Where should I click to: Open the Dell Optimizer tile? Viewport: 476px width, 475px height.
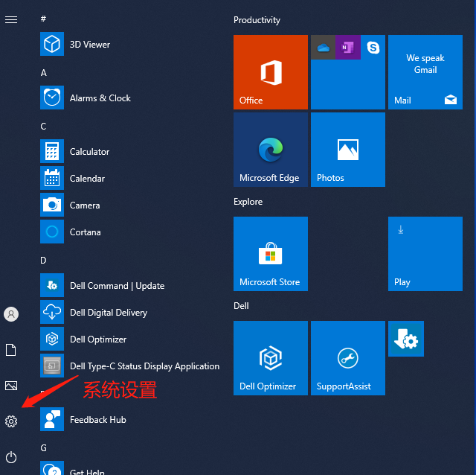(271, 358)
